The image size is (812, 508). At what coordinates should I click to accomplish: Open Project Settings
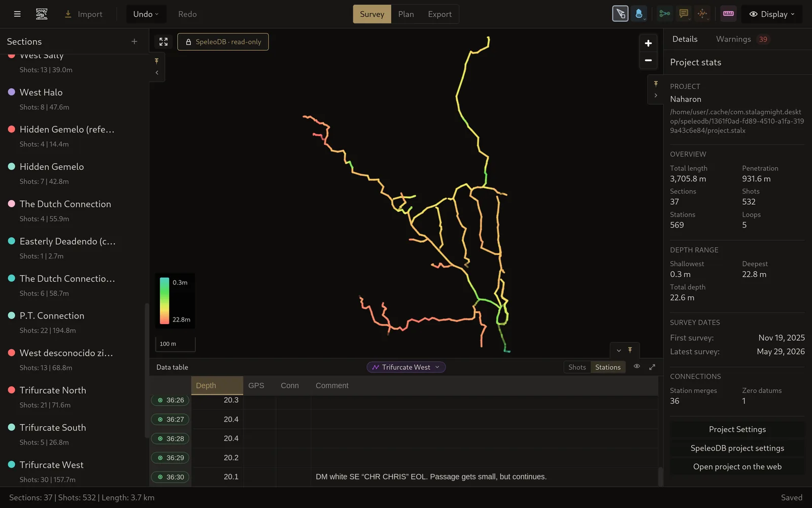point(737,429)
